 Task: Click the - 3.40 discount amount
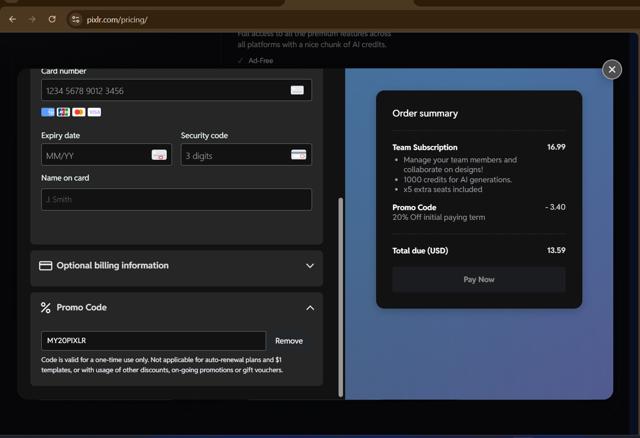[555, 207]
